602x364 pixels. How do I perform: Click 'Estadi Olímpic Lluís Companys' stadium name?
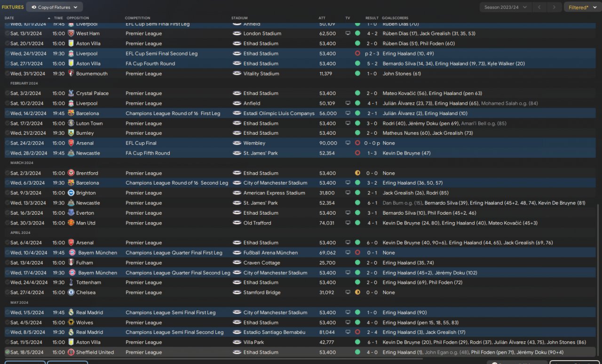pos(279,113)
